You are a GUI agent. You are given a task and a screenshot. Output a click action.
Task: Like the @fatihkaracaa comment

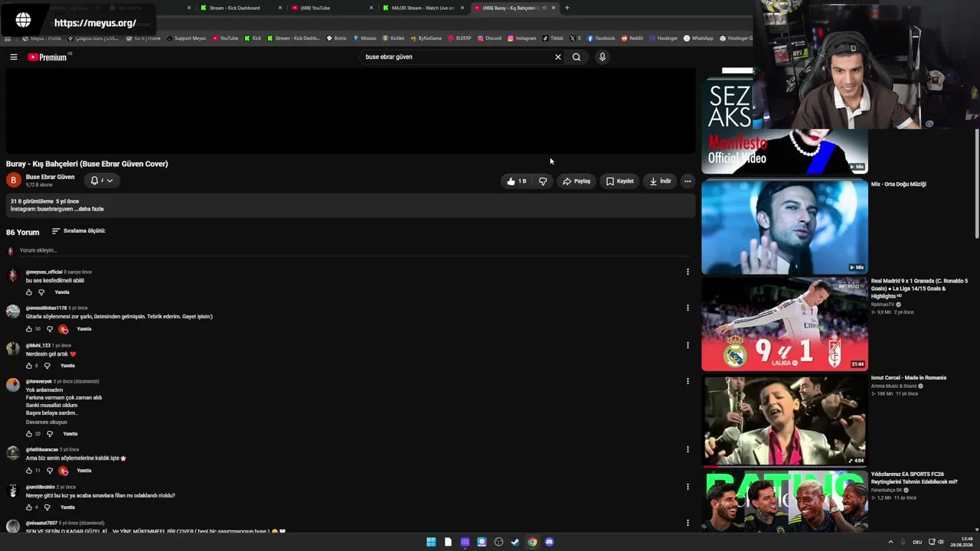[x=29, y=471]
